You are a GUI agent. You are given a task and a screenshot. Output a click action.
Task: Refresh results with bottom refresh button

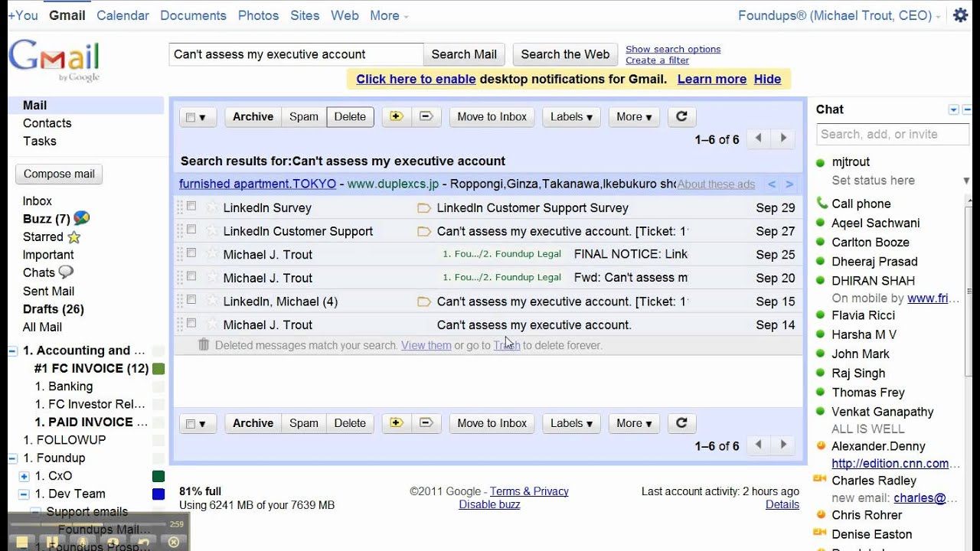681,422
